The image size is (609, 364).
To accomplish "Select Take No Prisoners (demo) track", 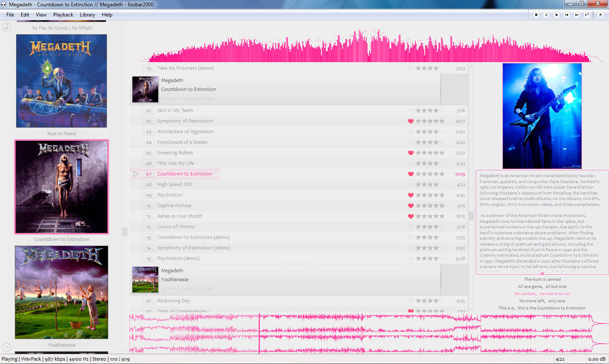I will (299, 68).
